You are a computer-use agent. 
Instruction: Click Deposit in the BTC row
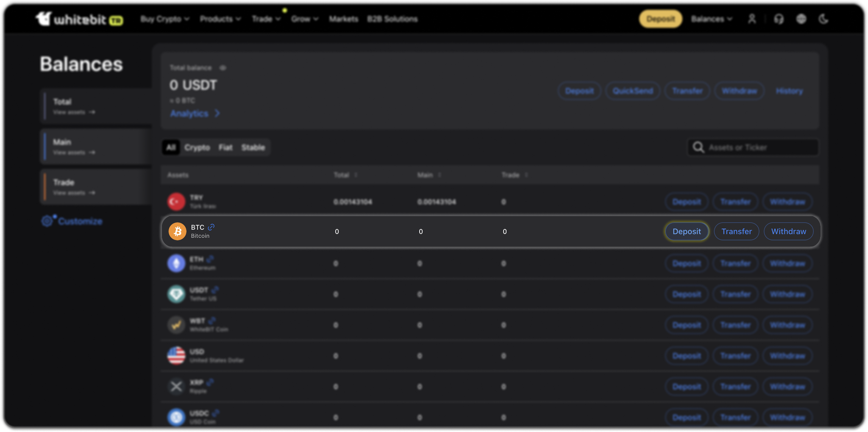687,231
